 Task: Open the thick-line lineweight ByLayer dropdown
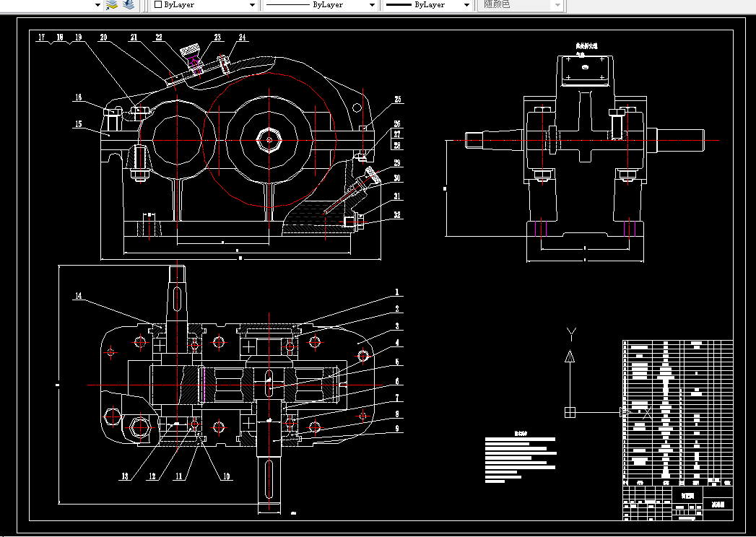(466, 5)
